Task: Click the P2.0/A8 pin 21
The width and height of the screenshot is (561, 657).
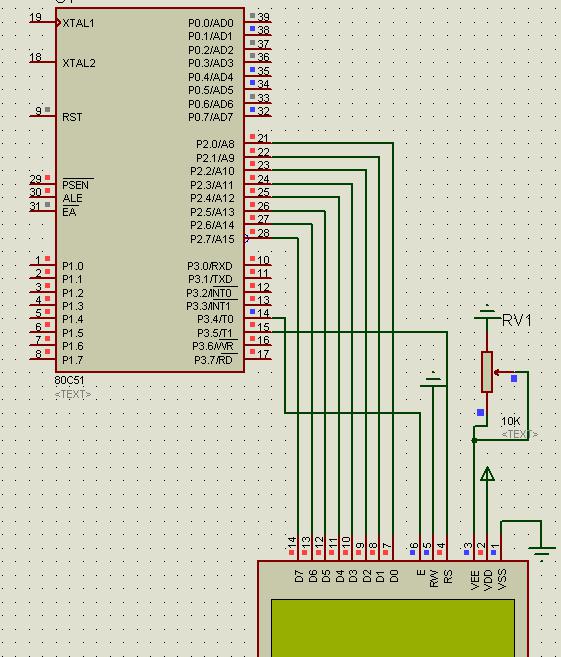Action: tap(258, 143)
